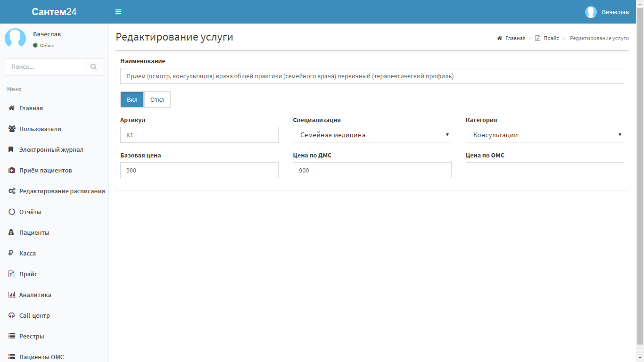The image size is (644, 362).
Task: Click the page vertical scrollbar
Action: 640,175
